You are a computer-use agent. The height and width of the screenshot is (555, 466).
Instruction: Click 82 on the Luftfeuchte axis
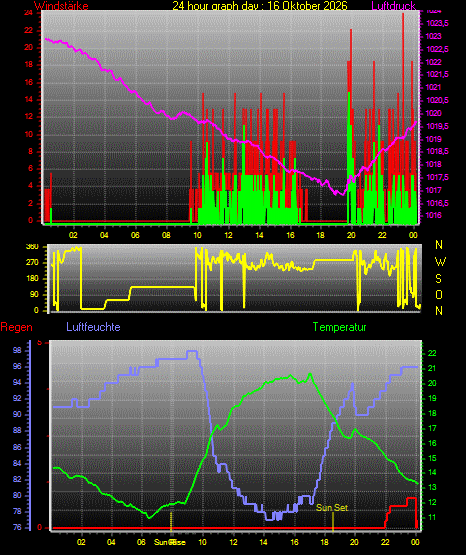[x=17, y=479]
